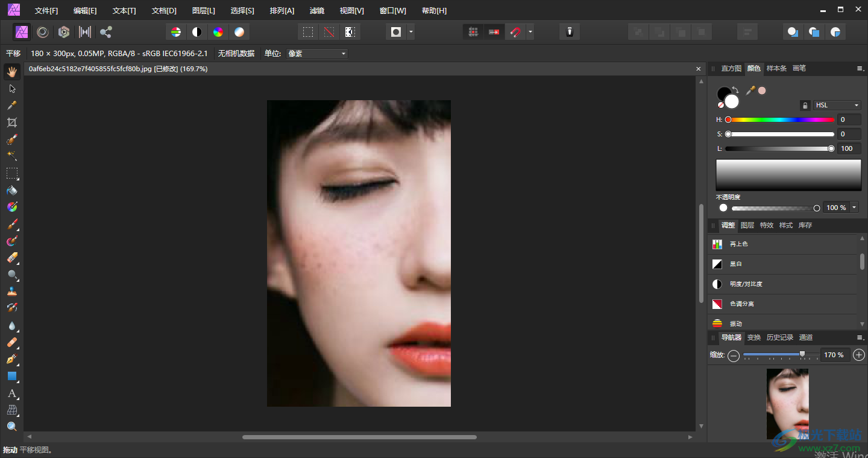
Task: Select the Blur droplet tool
Action: coord(12,325)
